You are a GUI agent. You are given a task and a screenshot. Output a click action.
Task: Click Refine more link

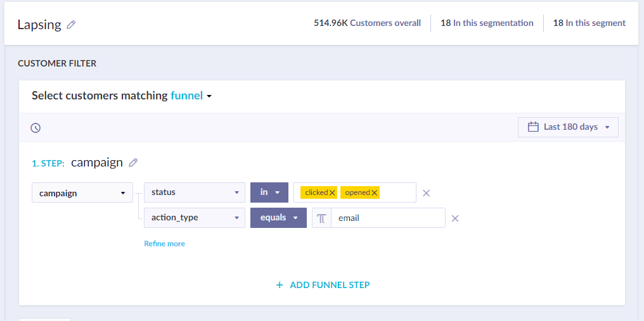[164, 244]
